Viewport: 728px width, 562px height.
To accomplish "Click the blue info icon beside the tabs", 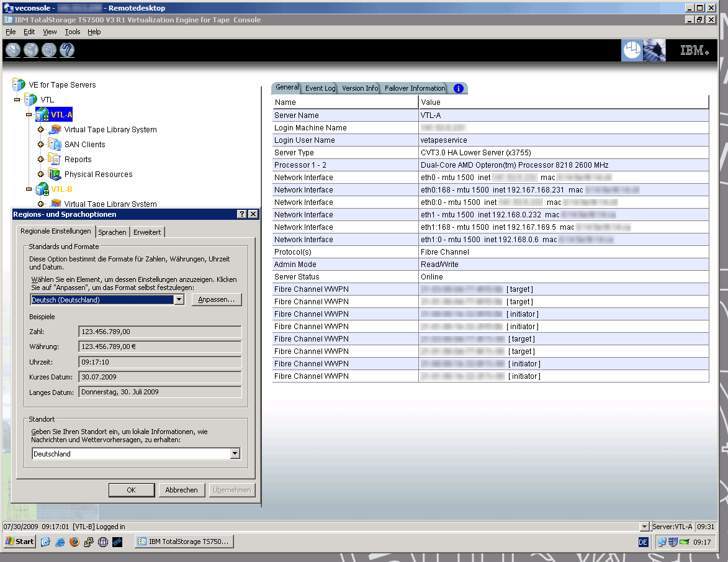I will tap(459, 88).
